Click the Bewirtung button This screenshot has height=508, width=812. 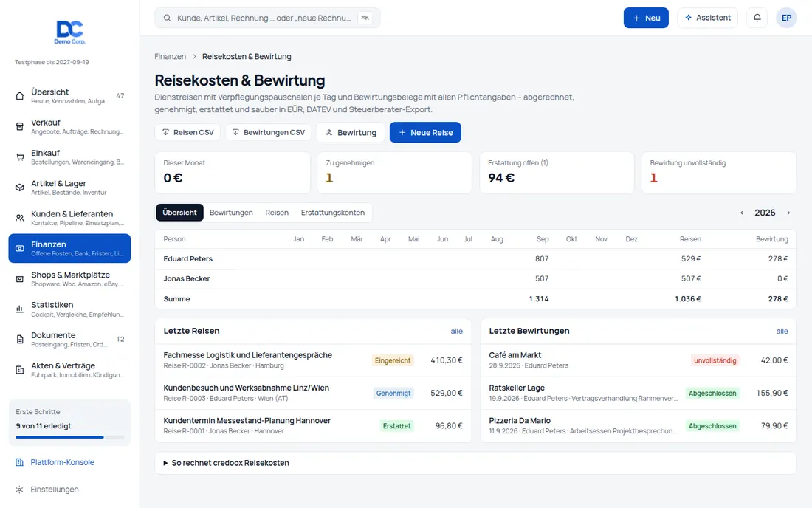coord(351,133)
